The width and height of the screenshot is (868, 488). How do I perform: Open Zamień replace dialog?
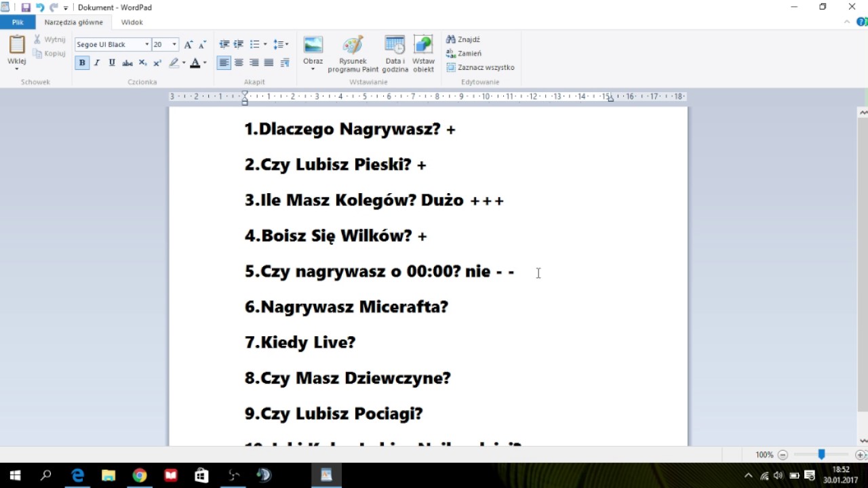[x=464, y=54]
